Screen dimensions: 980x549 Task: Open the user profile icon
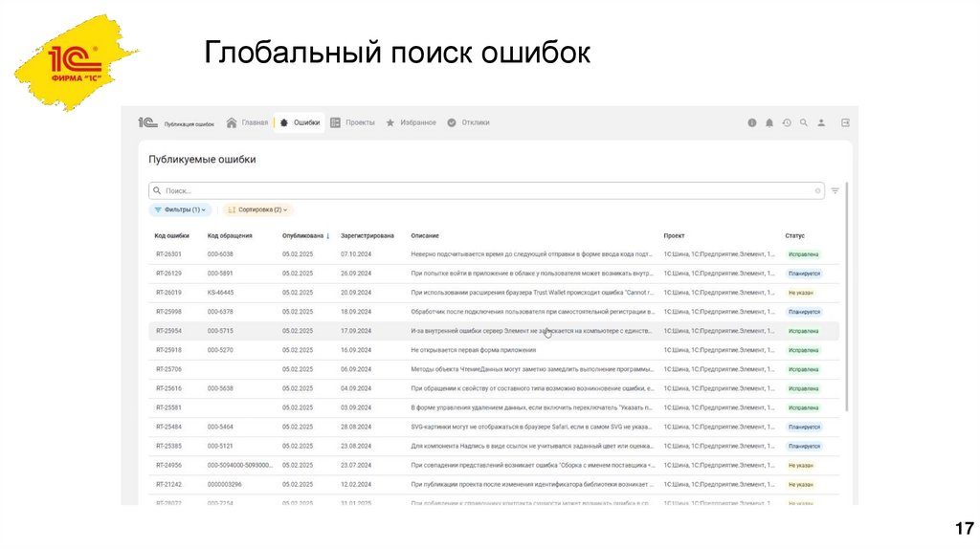pos(821,123)
